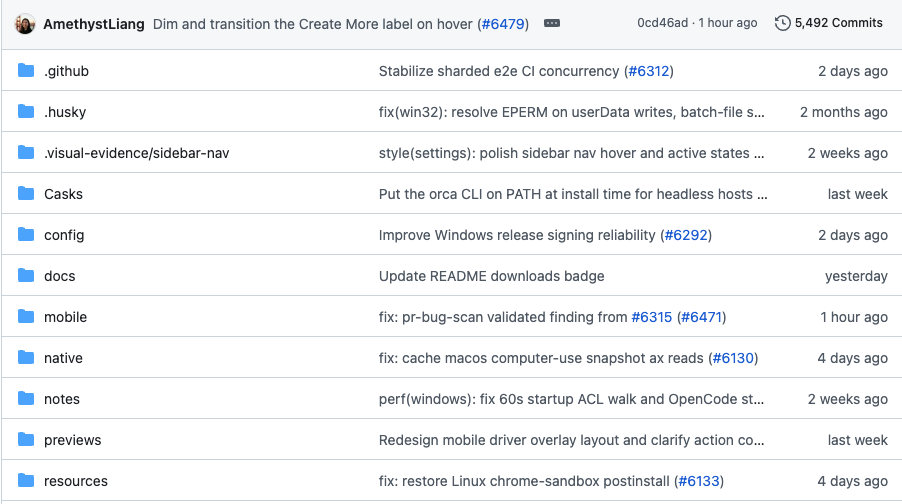
Task: Open pull request #6133 link
Action: pos(699,481)
